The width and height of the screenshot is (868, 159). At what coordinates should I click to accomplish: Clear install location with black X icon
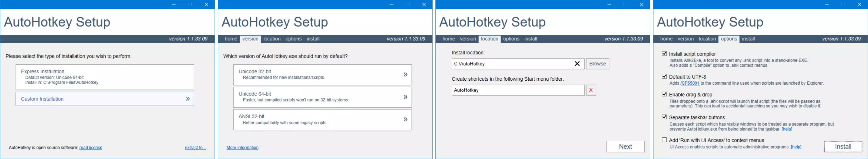(x=577, y=64)
